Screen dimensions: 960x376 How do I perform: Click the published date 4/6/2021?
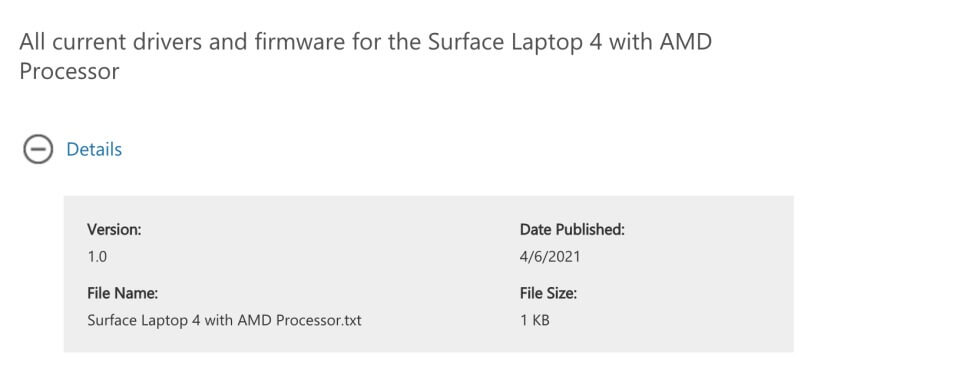550,257
